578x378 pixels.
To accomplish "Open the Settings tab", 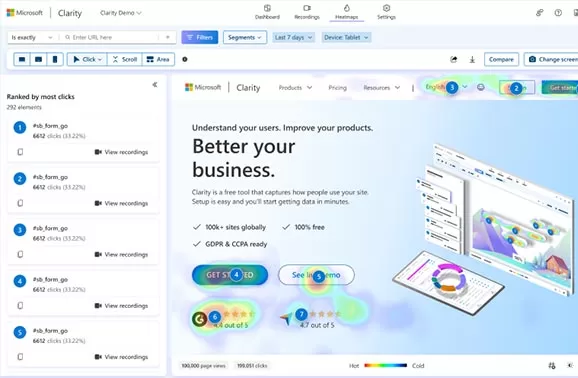I will click(x=386, y=12).
